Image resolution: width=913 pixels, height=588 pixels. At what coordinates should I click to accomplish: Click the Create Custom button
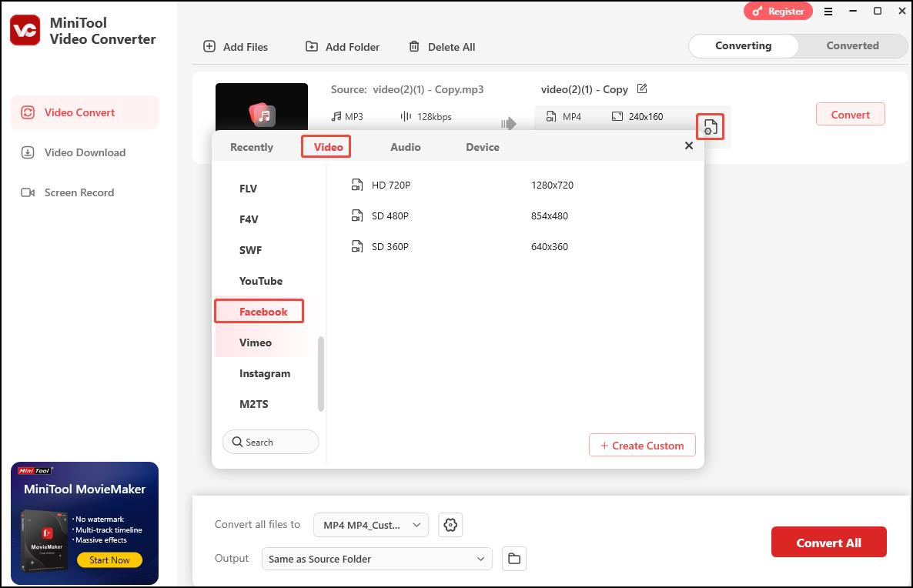pyautogui.click(x=642, y=446)
